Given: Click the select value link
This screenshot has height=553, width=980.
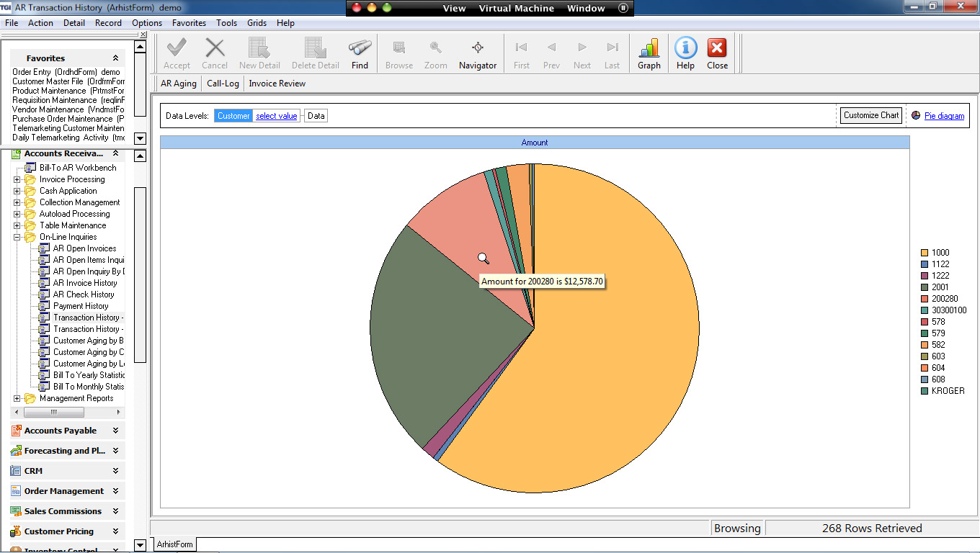Looking at the screenshot, I should pos(277,116).
